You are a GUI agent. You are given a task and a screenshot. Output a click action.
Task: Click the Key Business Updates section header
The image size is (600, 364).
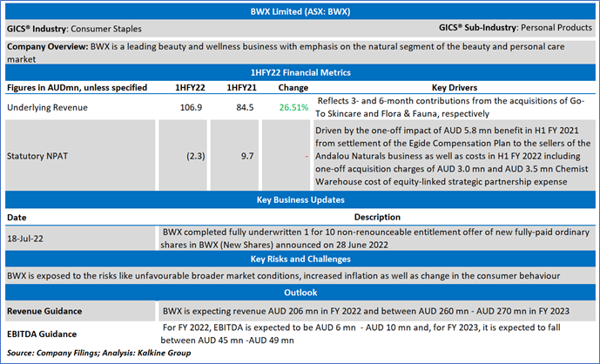[x=300, y=199]
